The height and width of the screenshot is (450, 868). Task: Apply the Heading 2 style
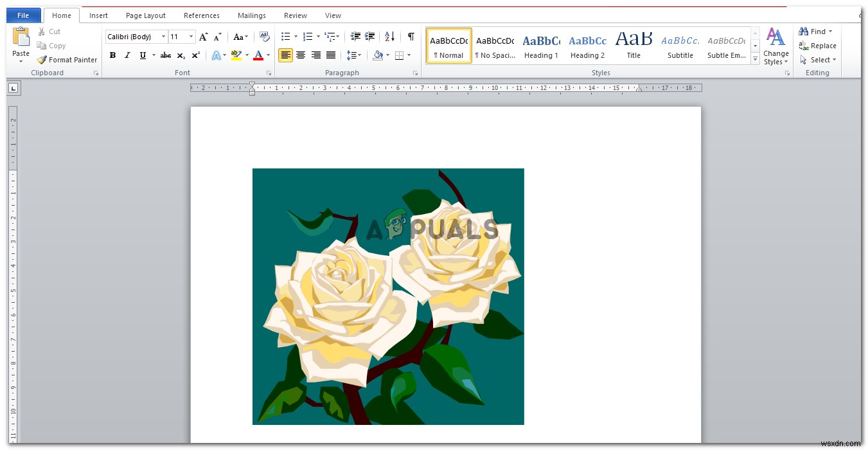pos(587,46)
